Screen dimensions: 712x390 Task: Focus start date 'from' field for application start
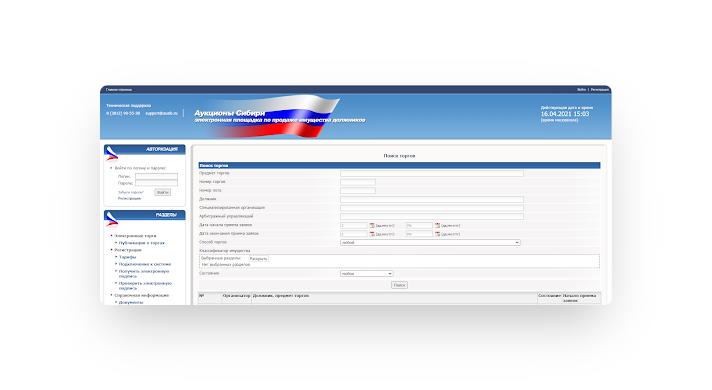[x=354, y=226]
